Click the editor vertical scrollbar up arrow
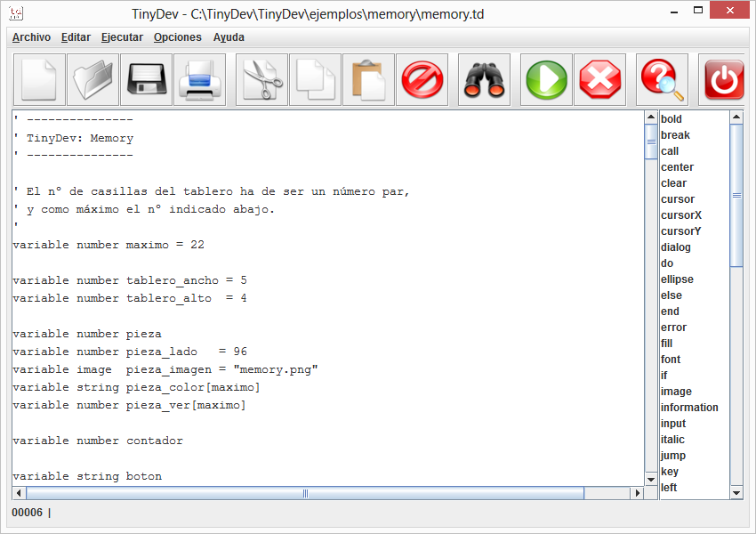756x534 pixels. (651, 117)
